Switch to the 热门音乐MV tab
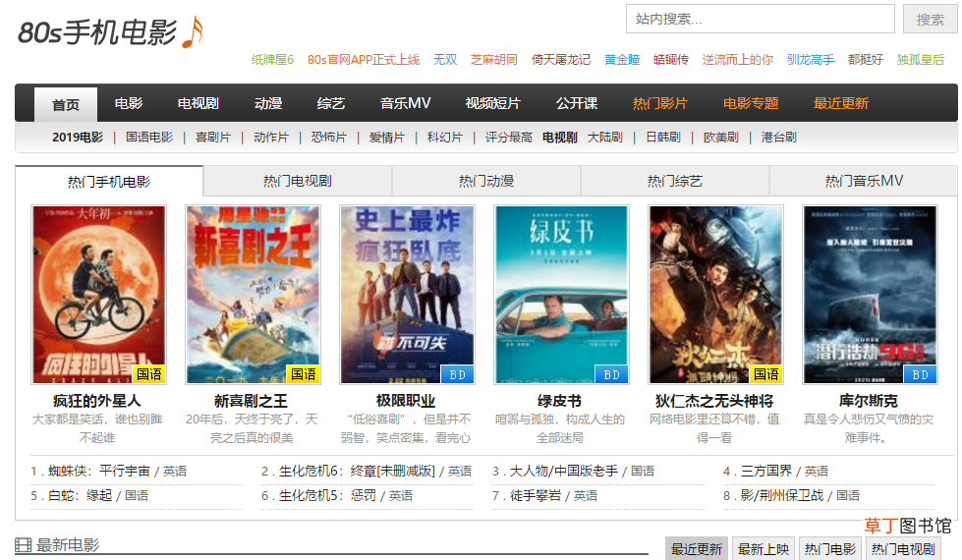 click(864, 182)
